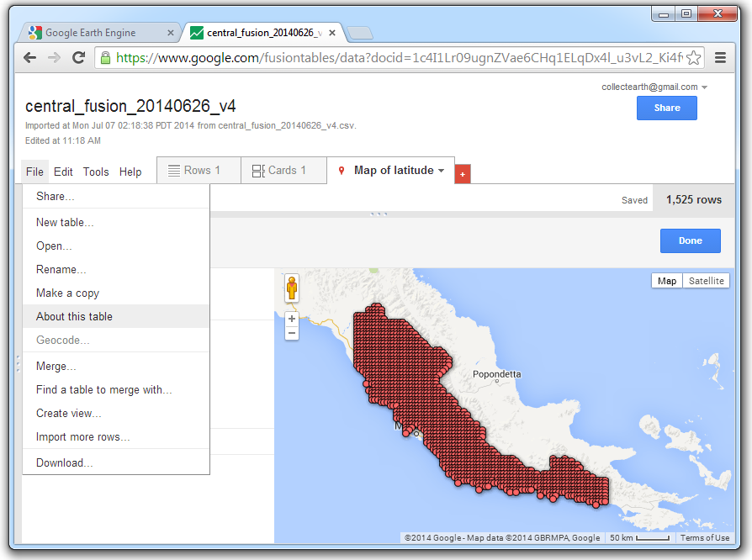Switch to the Google Earth Engine tab
Viewport: 752px width, 560px height.
click(x=101, y=33)
